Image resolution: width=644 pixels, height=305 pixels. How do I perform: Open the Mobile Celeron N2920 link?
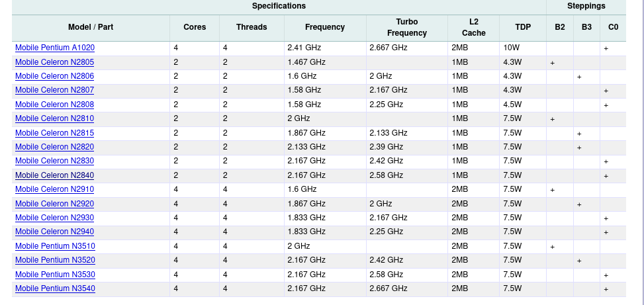click(x=55, y=204)
